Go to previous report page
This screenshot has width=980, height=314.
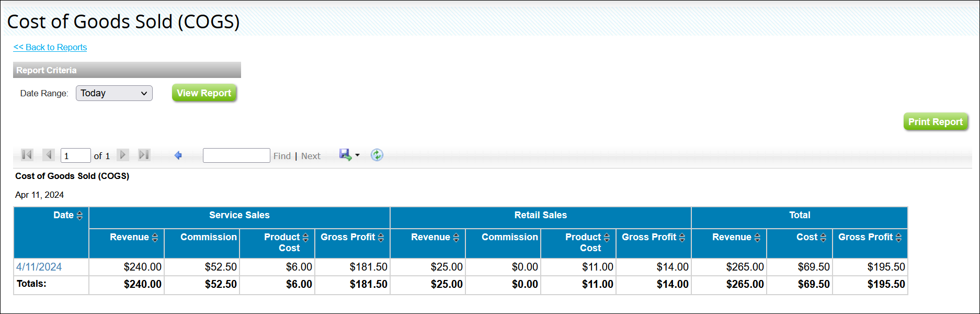click(49, 155)
